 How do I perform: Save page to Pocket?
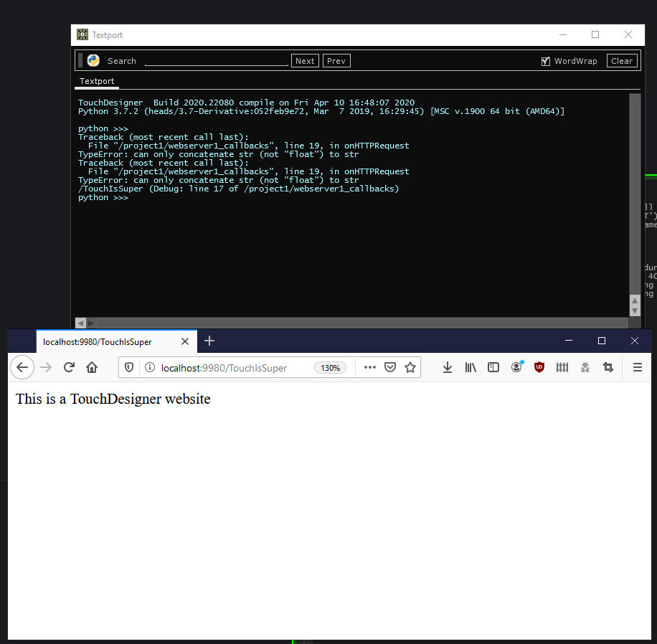pos(390,367)
